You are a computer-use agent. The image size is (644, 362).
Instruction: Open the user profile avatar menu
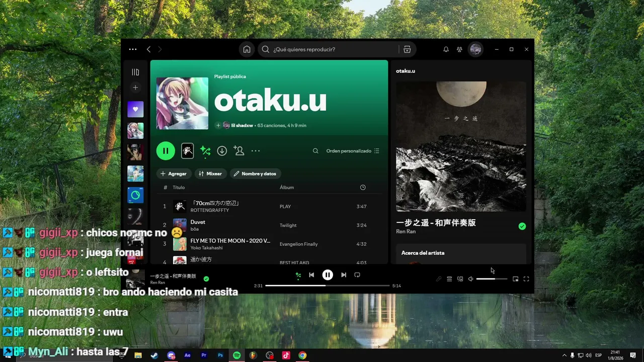coord(475,49)
